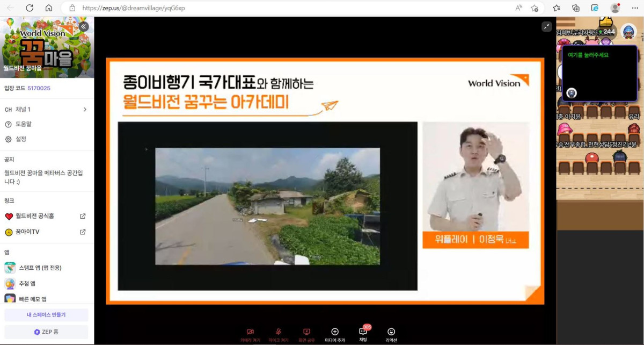644x345 pixels.
Task: Open the 월드비전 공식홈 link
Action: (x=35, y=216)
